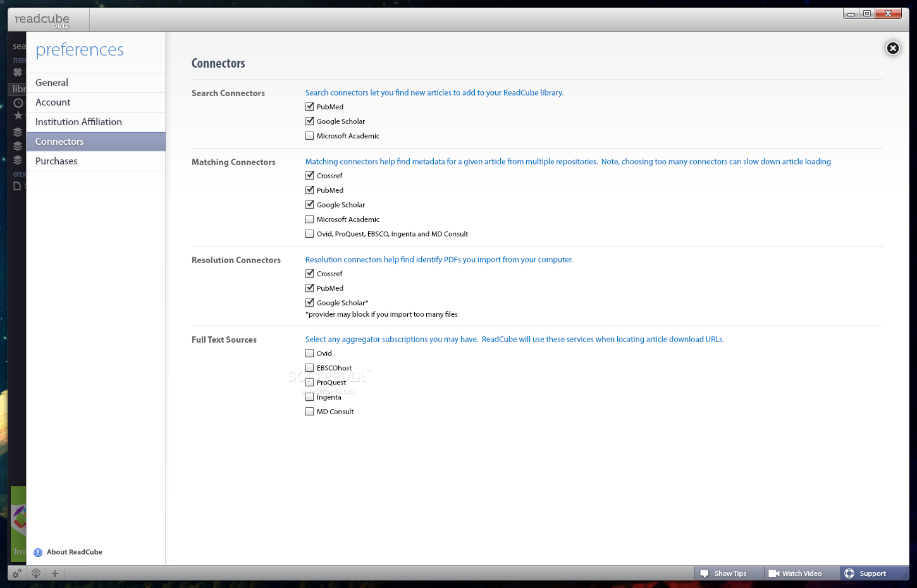Screen dimensions: 917x588
Task: Enable ProQuest full text source
Action: [310, 383]
